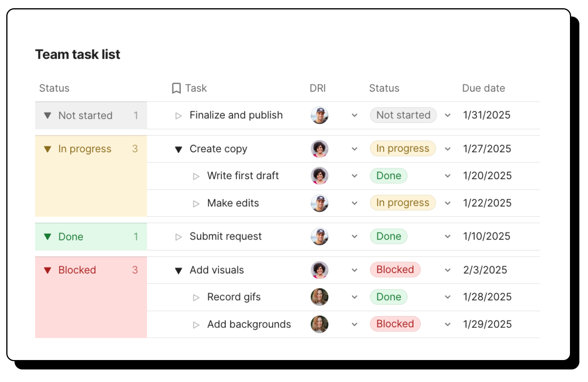Click the Due date column header
The height and width of the screenshot is (382, 588).
(x=483, y=88)
